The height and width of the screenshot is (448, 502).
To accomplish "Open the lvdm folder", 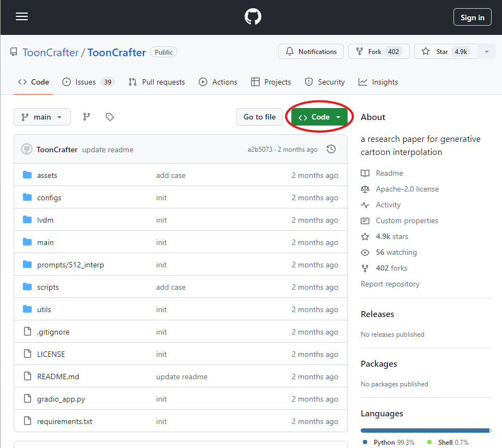I will pyautogui.click(x=45, y=220).
